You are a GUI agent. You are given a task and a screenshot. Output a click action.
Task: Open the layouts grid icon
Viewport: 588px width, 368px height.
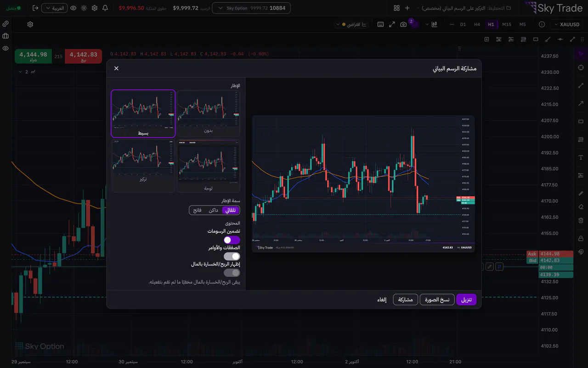(x=396, y=8)
